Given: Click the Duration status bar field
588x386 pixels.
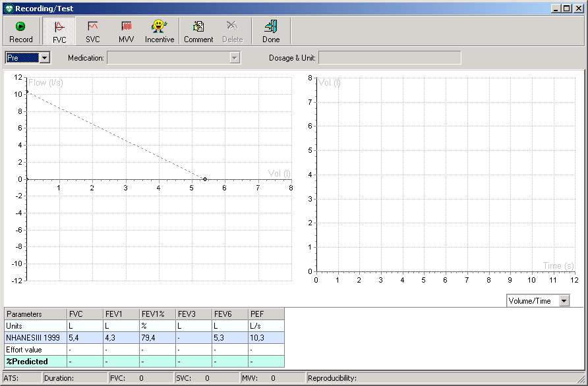Looking at the screenshot, I should tap(75, 378).
